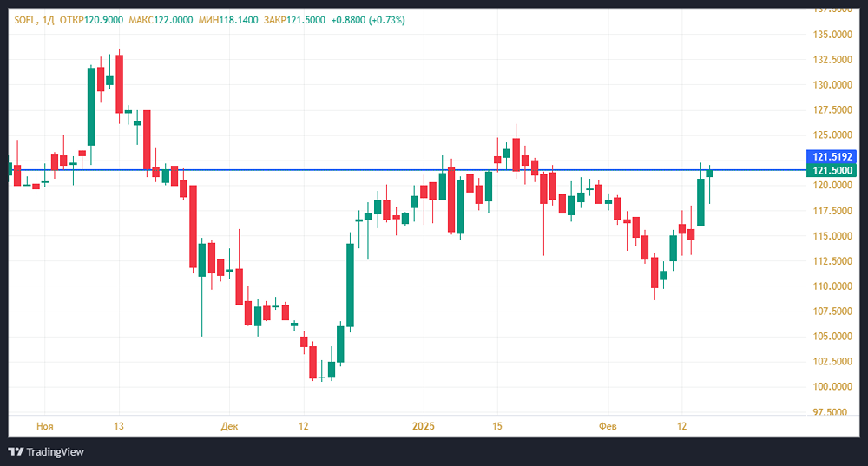
Task: Click the 100.0000 price axis label
Action: pyautogui.click(x=832, y=386)
